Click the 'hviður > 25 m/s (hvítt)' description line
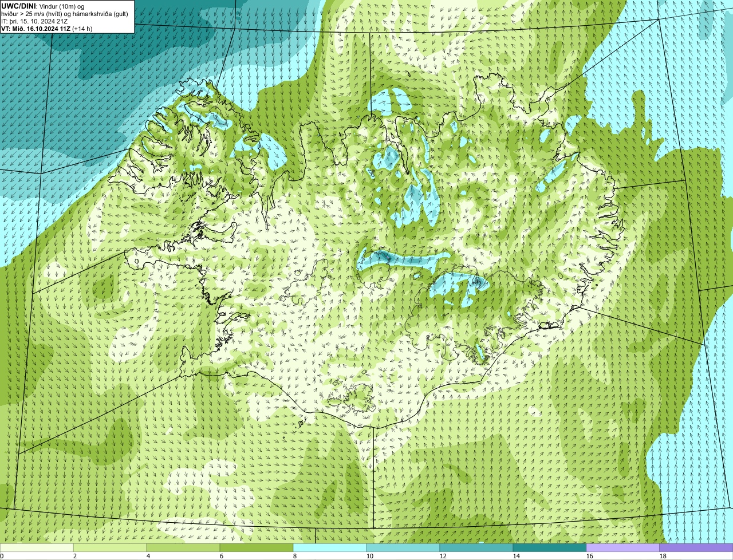This screenshot has width=733, height=560. pos(65,14)
